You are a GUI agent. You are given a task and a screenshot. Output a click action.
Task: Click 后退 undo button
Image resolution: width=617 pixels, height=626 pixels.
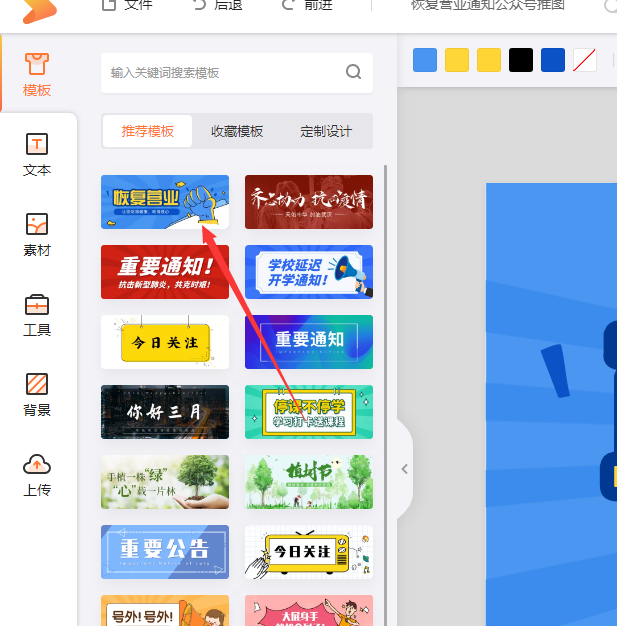[218, 5]
